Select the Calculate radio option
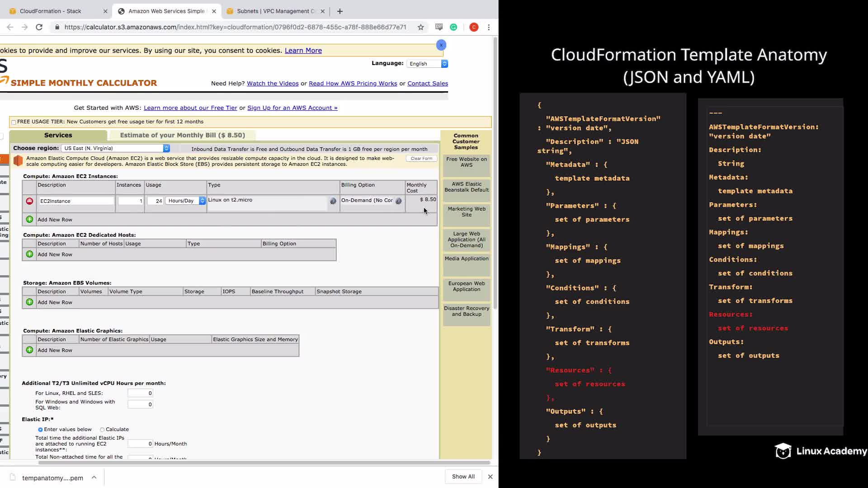The image size is (868, 488). [102, 430]
